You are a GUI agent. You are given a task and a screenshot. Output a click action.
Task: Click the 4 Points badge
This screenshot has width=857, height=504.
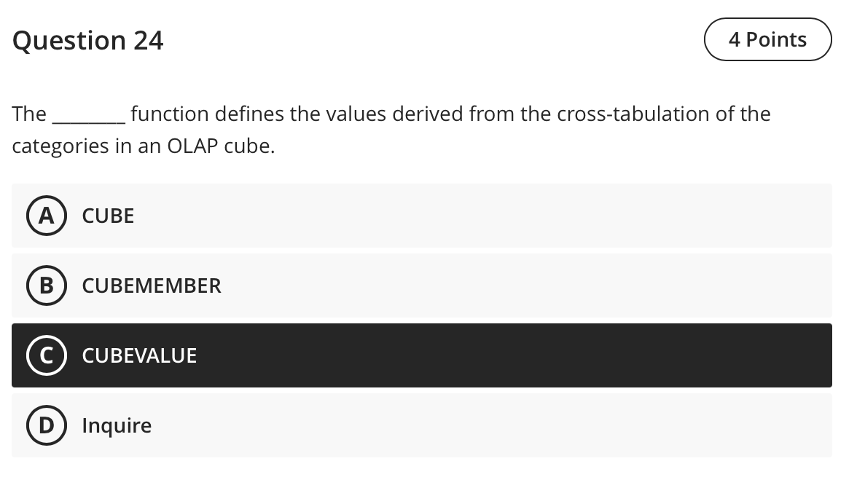(768, 39)
